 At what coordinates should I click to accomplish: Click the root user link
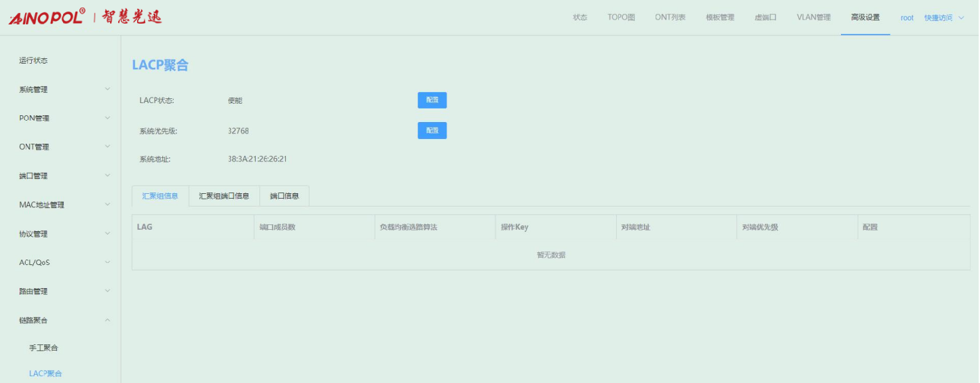(x=907, y=18)
